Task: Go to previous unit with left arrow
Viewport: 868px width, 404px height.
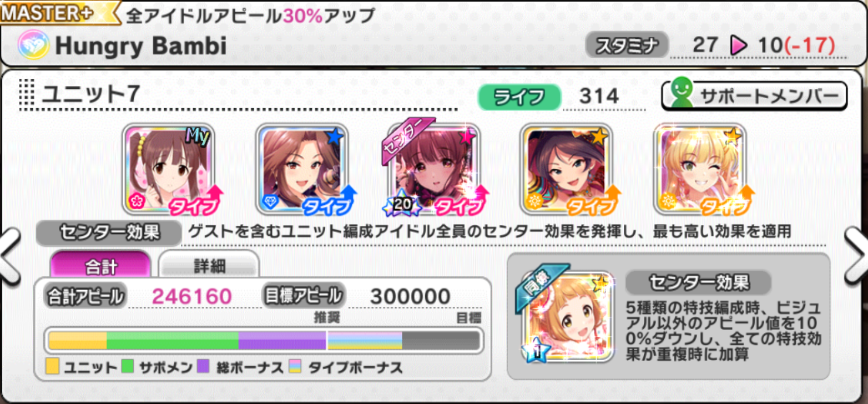Action: [10, 257]
